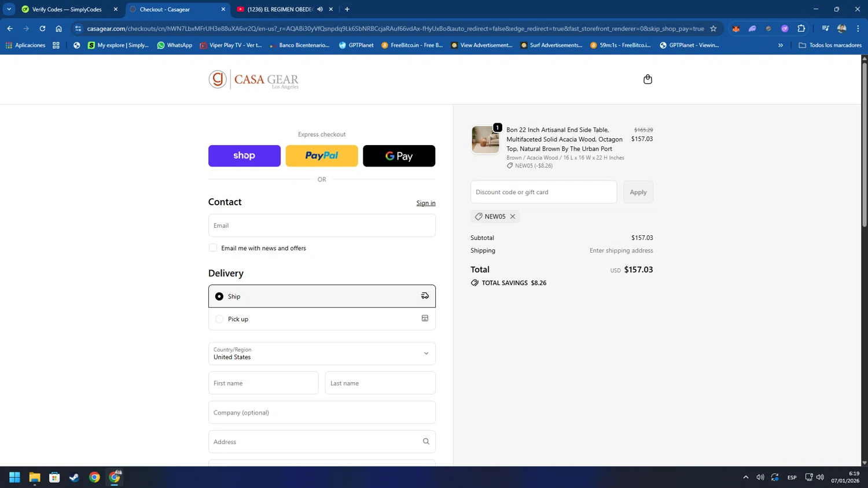Click the ESP keyboard language indicator
This screenshot has width=868, height=488.
(x=792, y=477)
